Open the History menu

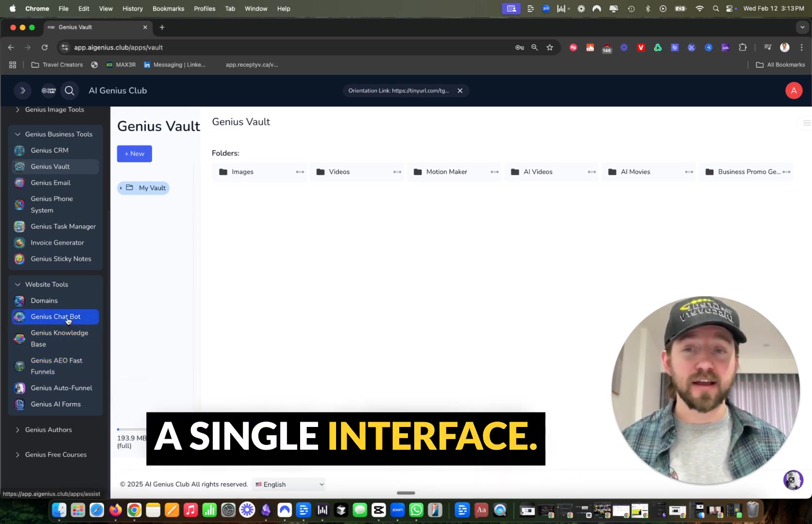click(133, 9)
